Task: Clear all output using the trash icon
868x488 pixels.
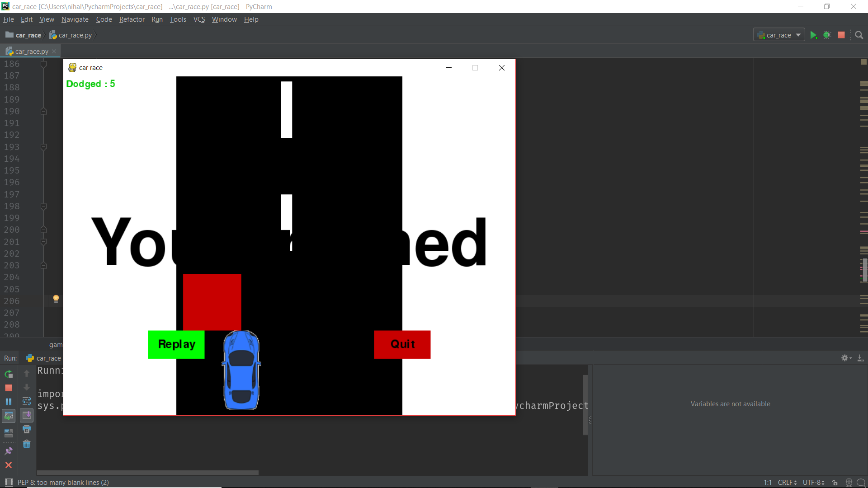Action: [x=27, y=444]
